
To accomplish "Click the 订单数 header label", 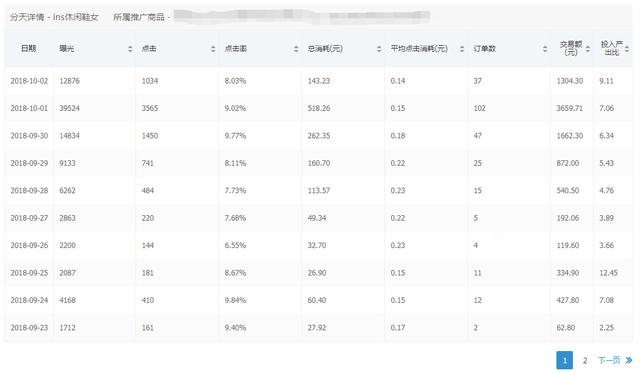I will click(485, 49).
